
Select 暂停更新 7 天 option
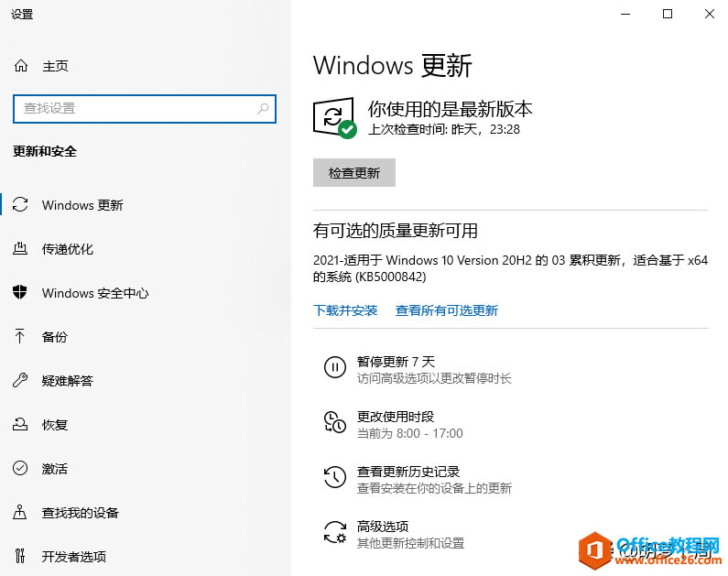click(396, 361)
